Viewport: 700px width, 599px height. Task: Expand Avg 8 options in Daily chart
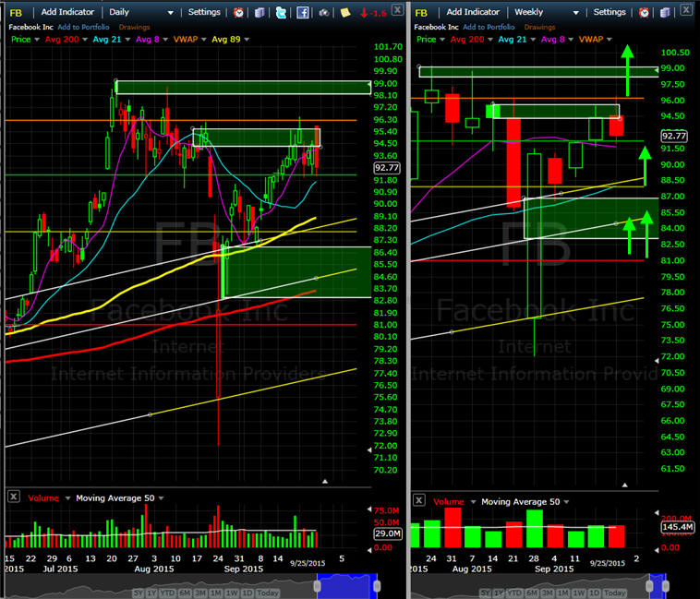165,40
